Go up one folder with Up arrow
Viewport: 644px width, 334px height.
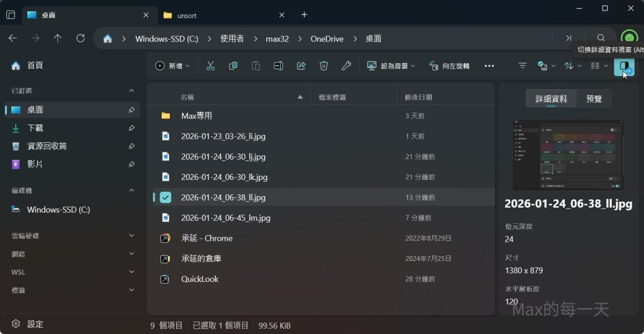click(58, 38)
